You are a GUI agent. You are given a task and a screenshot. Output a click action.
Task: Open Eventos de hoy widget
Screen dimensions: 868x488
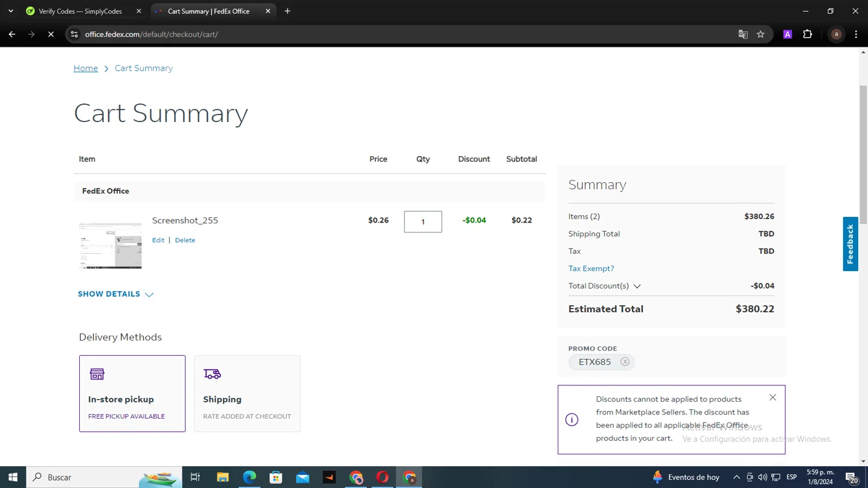pyautogui.click(x=686, y=477)
